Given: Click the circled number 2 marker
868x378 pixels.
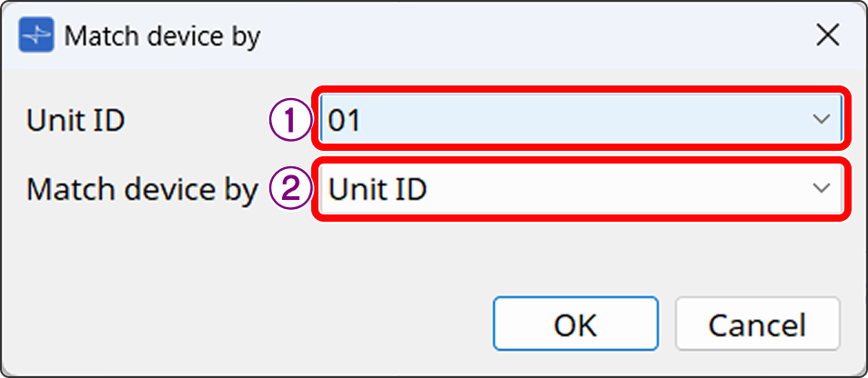Looking at the screenshot, I should click(x=289, y=189).
